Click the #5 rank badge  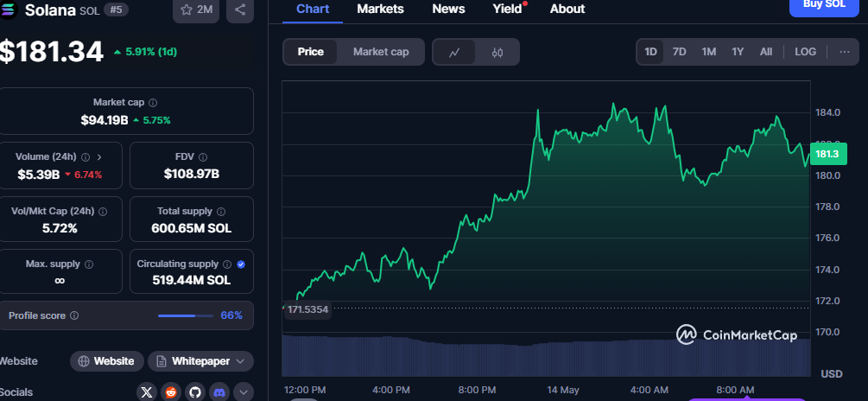coord(117,10)
